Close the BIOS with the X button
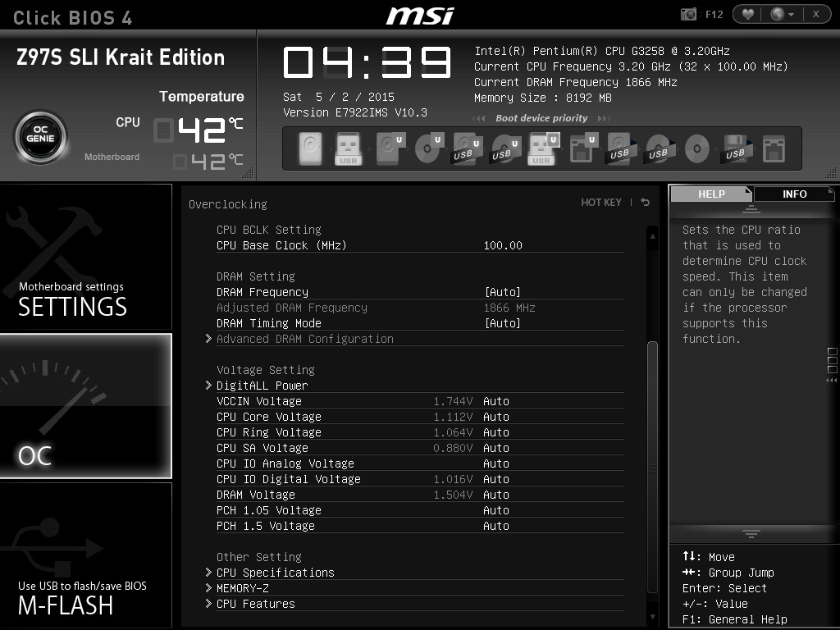 click(x=816, y=15)
